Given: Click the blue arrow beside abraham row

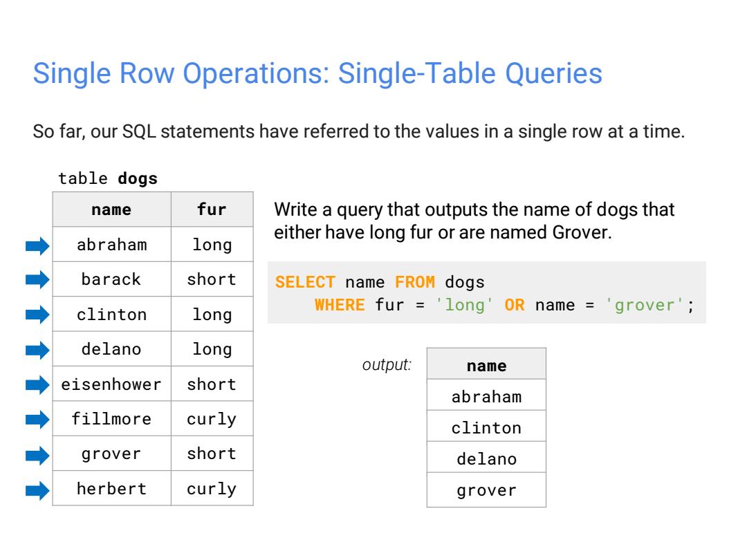Looking at the screenshot, I should (37, 245).
